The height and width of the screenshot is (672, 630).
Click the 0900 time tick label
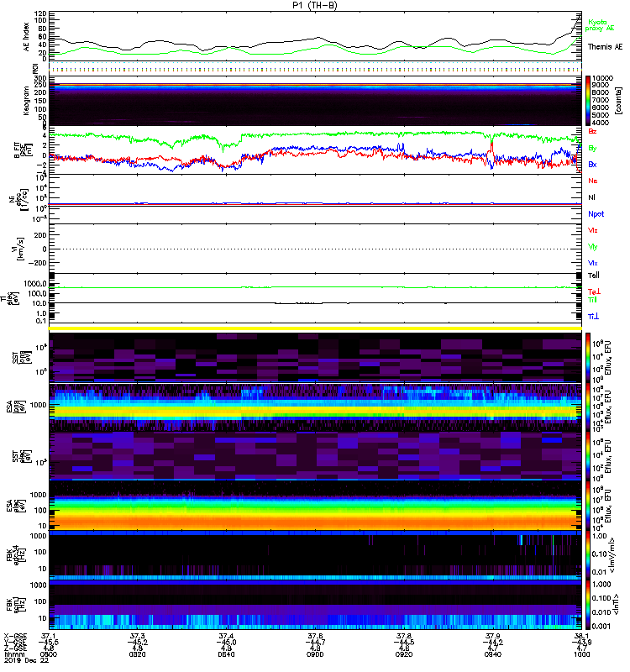[x=315, y=654]
